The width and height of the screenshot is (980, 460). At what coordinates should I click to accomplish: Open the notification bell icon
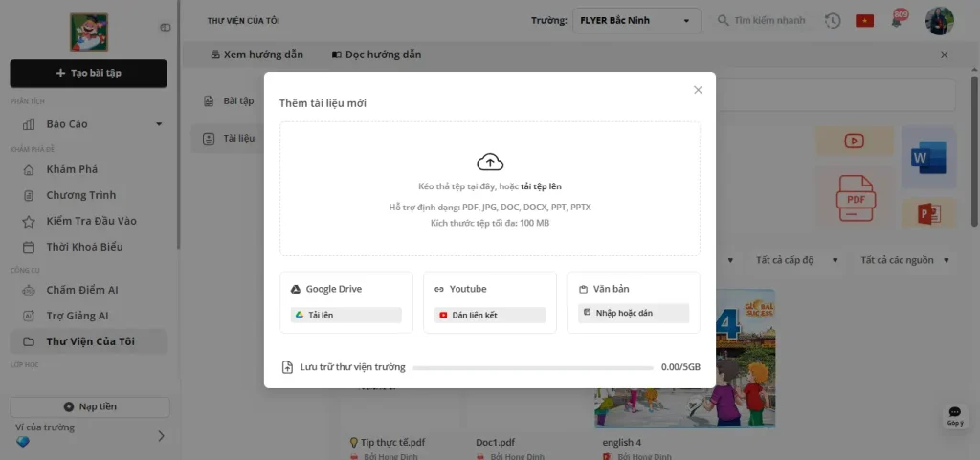(x=898, y=20)
